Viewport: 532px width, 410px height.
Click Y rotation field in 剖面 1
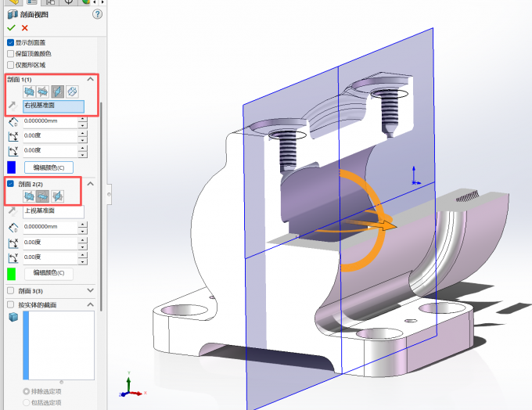(51, 151)
